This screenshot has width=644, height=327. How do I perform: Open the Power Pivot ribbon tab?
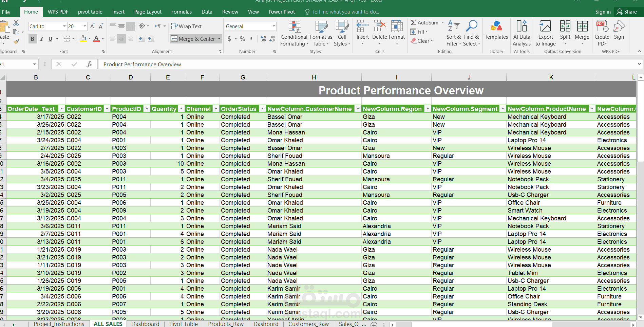tap(282, 12)
